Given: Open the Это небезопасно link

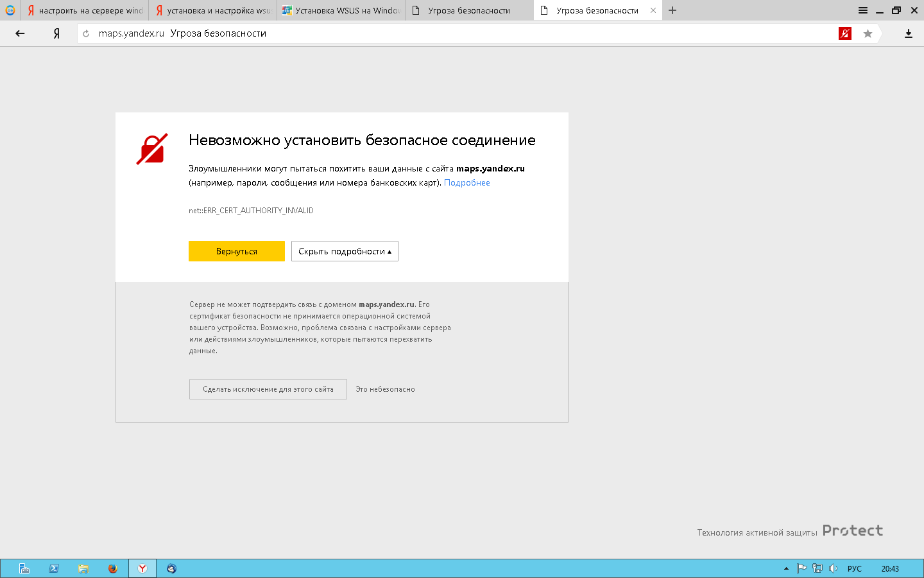Looking at the screenshot, I should pos(386,389).
